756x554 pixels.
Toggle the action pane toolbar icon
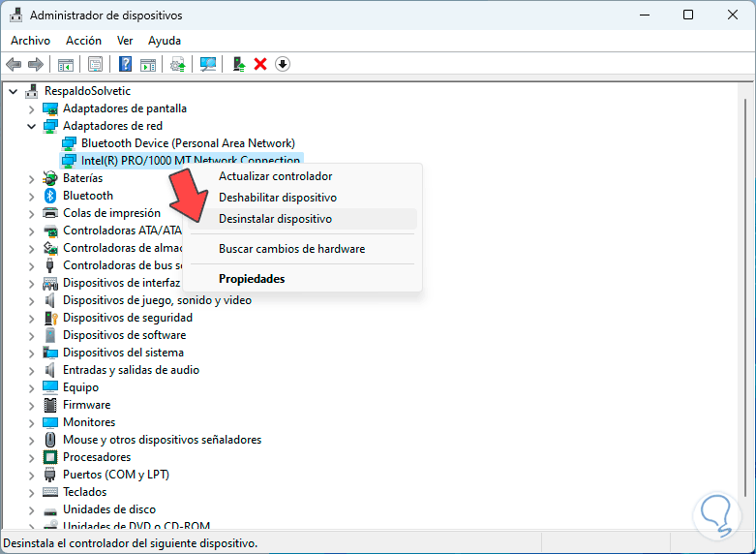point(148,64)
